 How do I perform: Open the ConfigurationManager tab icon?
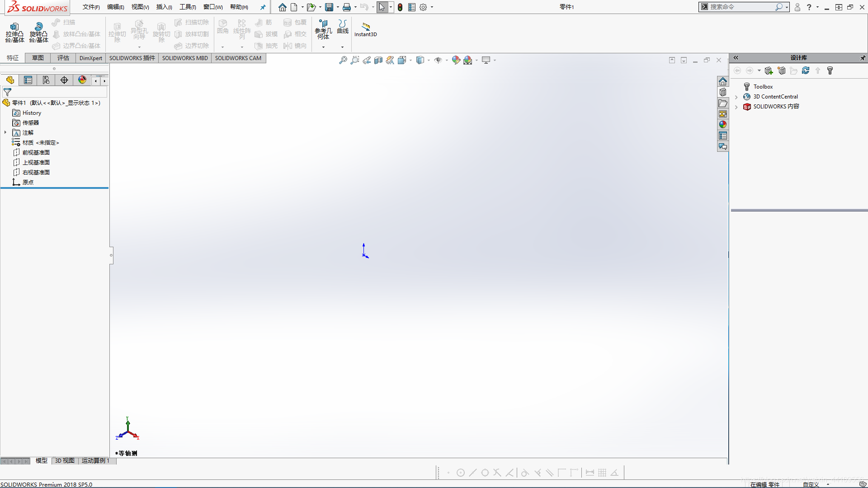[x=46, y=80]
